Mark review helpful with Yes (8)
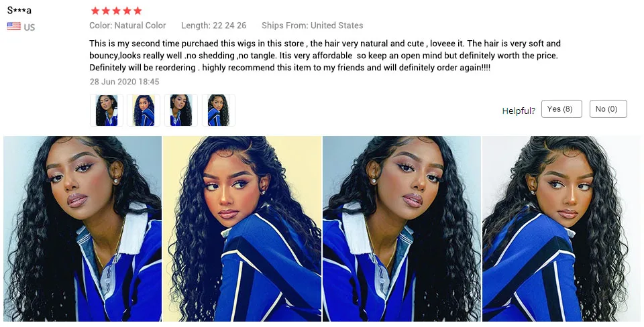Image resolution: width=644 pixels, height=327 pixels. (x=561, y=109)
